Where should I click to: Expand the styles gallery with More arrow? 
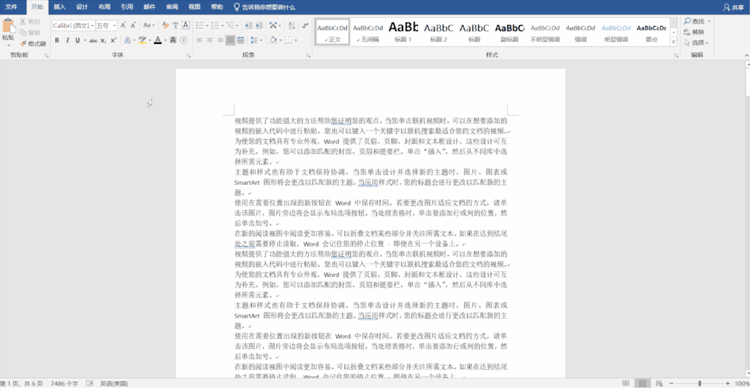(673, 42)
